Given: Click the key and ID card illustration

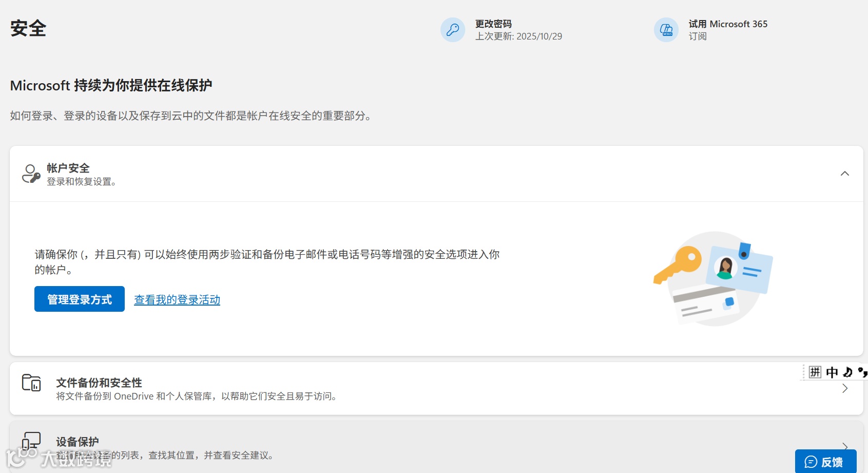Looking at the screenshot, I should (713, 278).
